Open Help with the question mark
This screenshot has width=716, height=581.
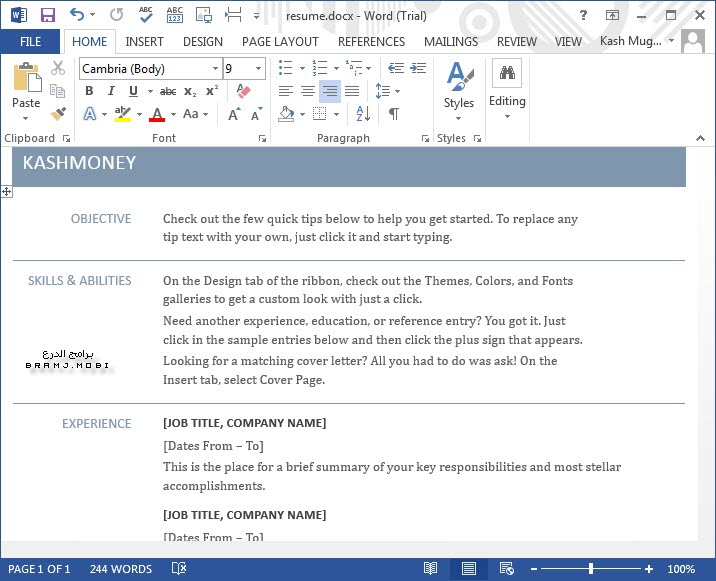tap(583, 15)
